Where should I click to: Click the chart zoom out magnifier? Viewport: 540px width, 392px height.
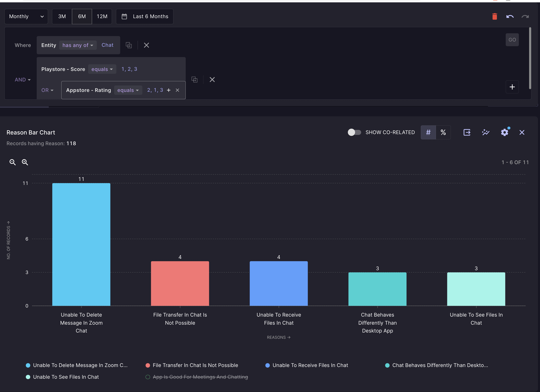pyautogui.click(x=12, y=162)
